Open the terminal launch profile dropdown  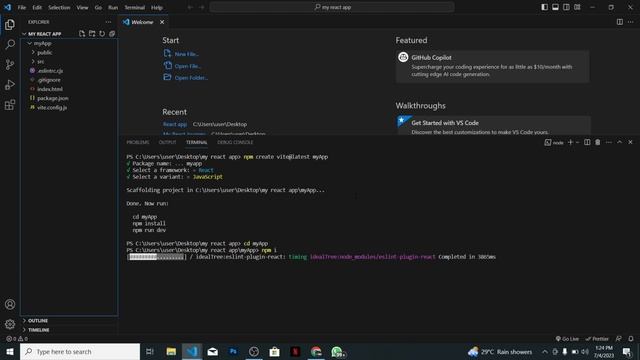click(x=578, y=142)
